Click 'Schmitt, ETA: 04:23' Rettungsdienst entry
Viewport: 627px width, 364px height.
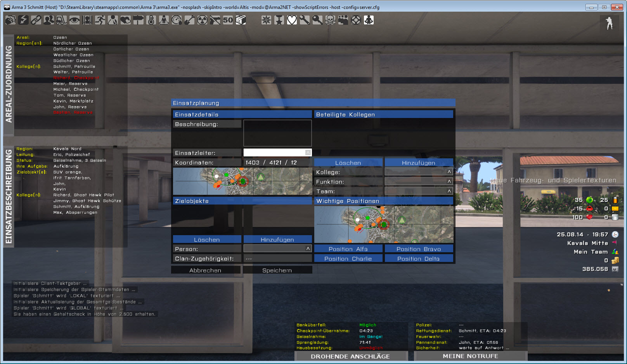(x=482, y=331)
